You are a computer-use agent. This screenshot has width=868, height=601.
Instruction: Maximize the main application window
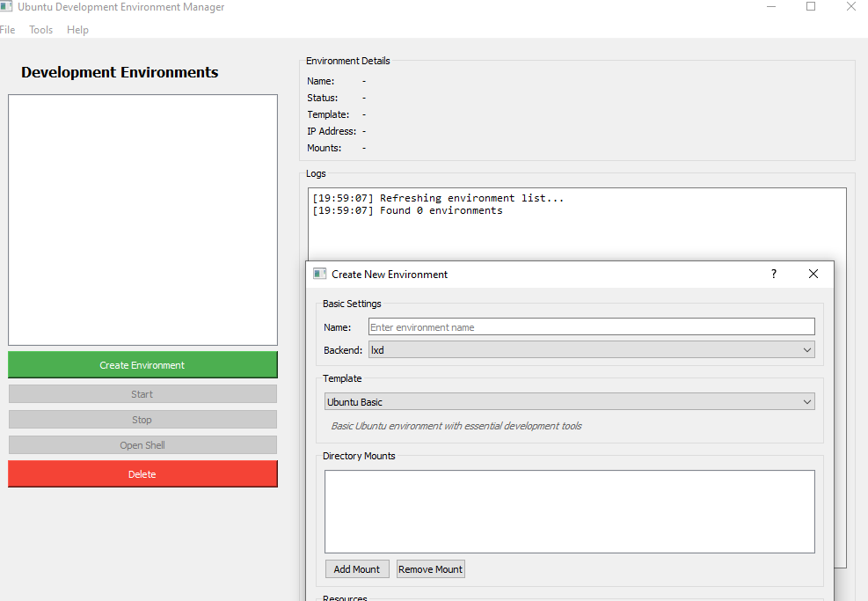click(x=811, y=7)
